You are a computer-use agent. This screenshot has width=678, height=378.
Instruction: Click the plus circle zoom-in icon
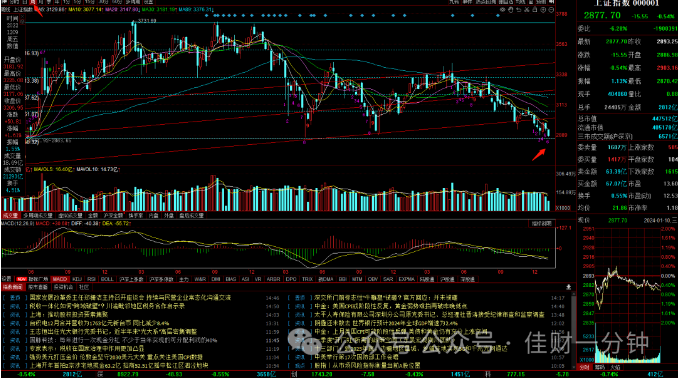pos(543,10)
